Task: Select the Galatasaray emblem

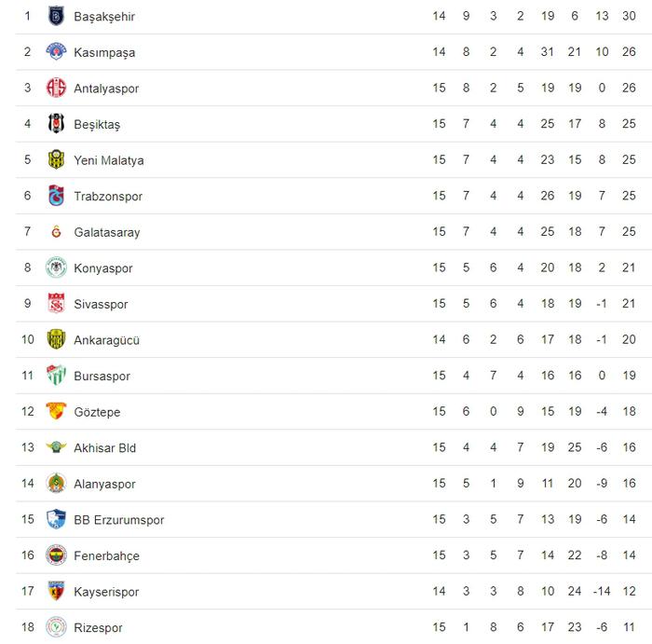Action: coord(56,232)
